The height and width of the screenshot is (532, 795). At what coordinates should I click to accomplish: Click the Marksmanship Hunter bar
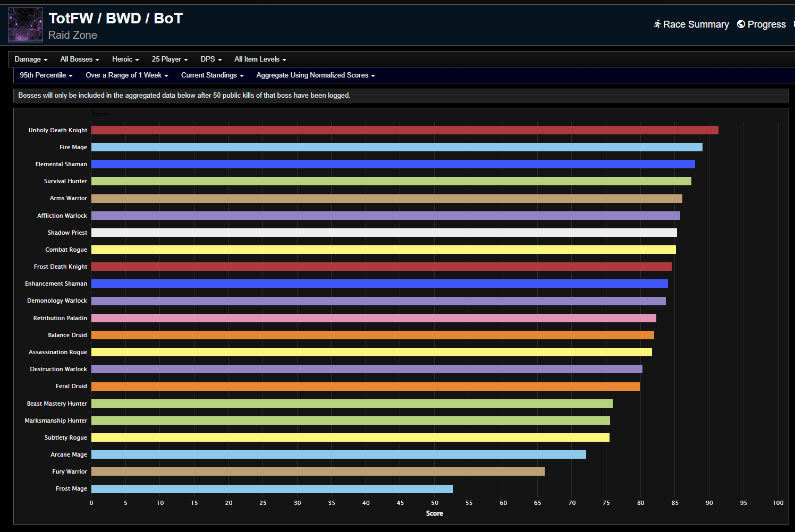(x=351, y=421)
